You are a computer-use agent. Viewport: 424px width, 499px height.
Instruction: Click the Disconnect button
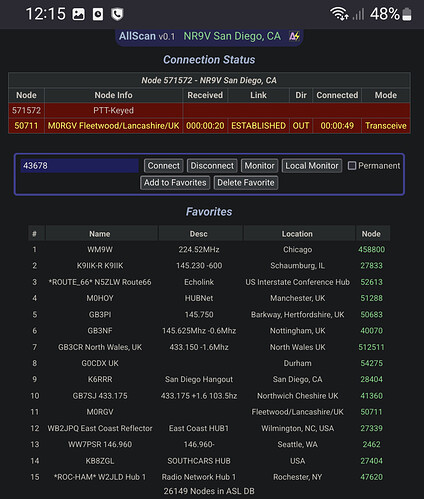click(x=212, y=166)
